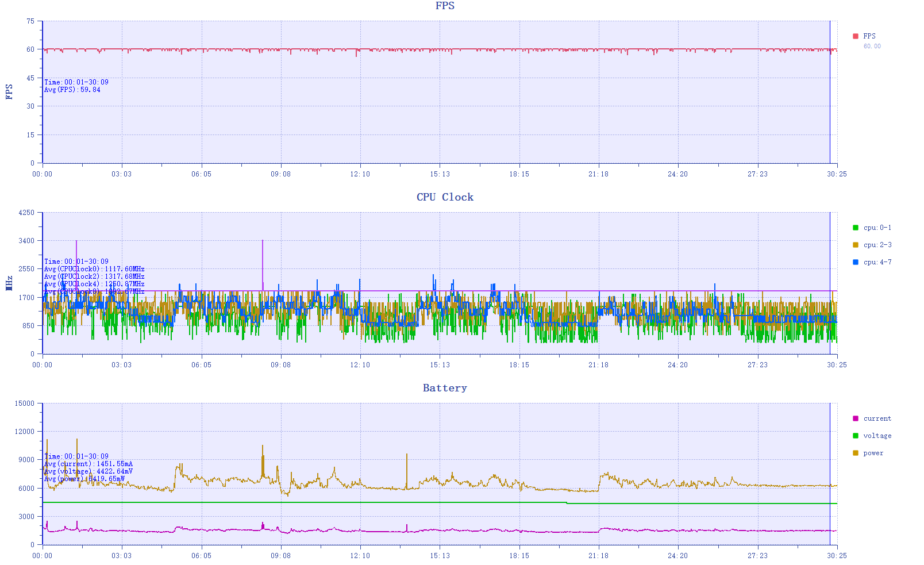This screenshot has height=565, width=924.
Task: Click the Battery chart title
Action: [445, 388]
